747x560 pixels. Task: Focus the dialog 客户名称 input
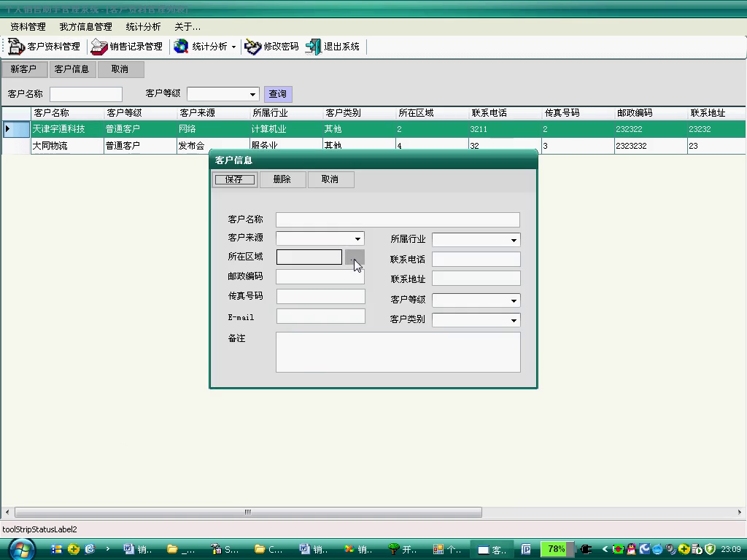(x=398, y=219)
